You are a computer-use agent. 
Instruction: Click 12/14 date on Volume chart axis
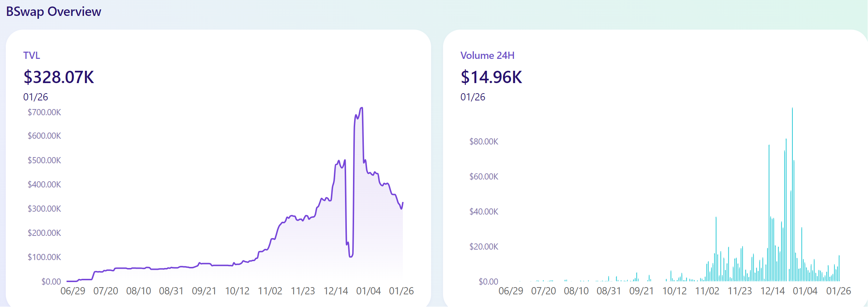point(773,291)
